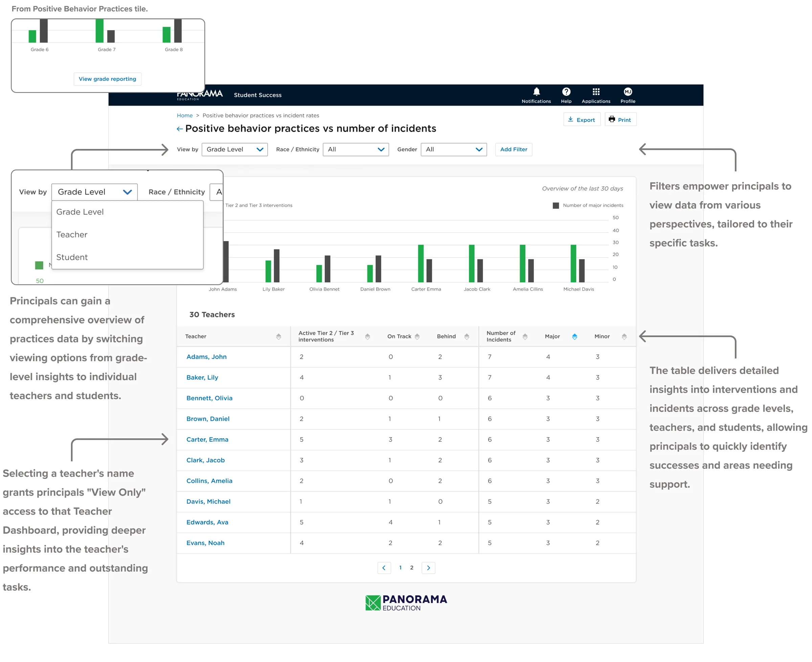Print the report
Viewport: 812px width, 662px height.
click(620, 119)
